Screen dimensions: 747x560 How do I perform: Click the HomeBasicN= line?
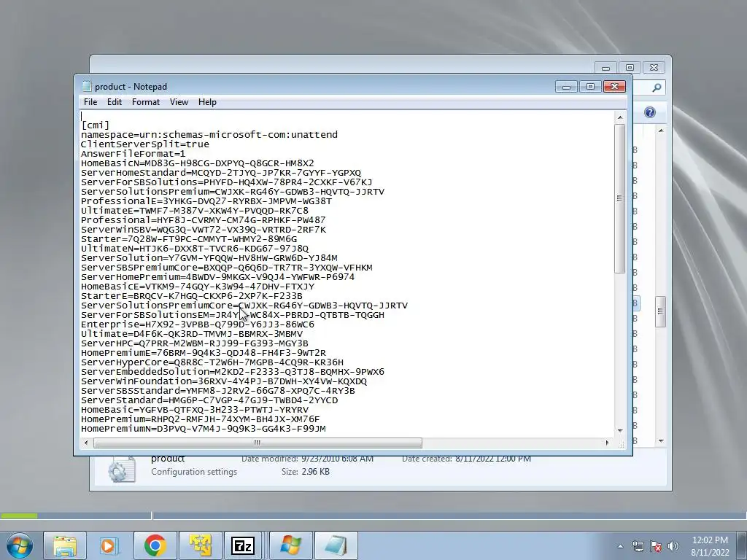[197, 163]
